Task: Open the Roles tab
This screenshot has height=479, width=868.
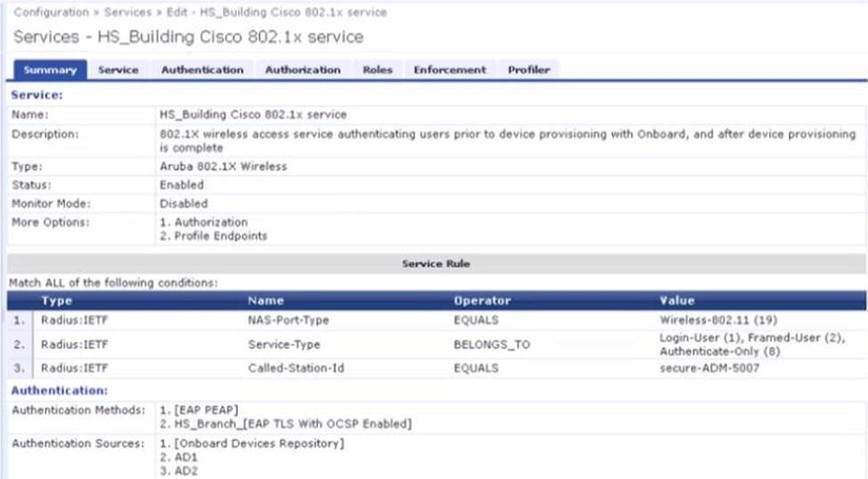Action: click(377, 69)
